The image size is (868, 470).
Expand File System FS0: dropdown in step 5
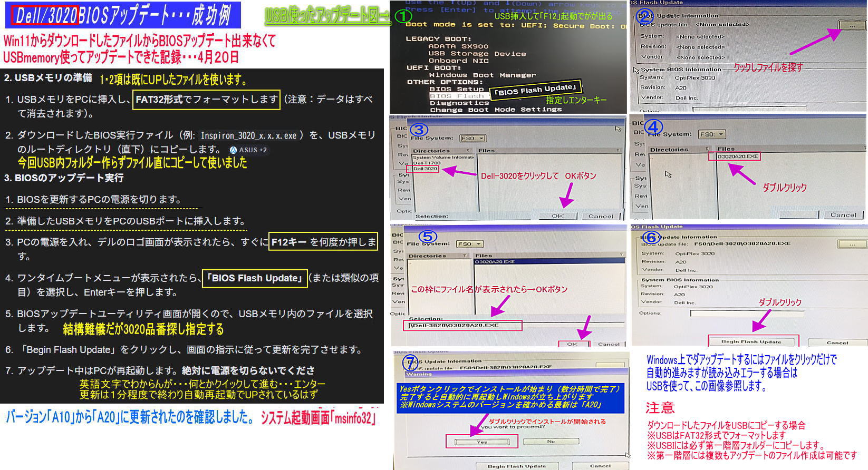[x=470, y=244]
